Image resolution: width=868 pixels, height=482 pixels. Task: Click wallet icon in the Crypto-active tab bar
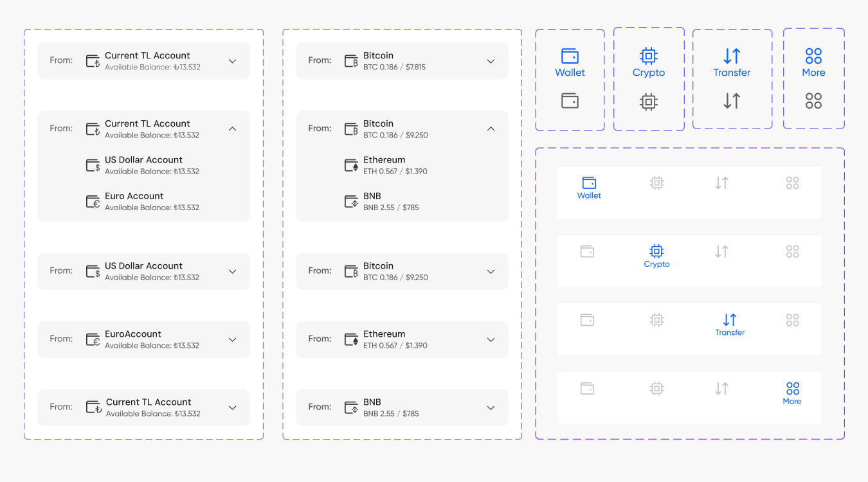tap(587, 251)
